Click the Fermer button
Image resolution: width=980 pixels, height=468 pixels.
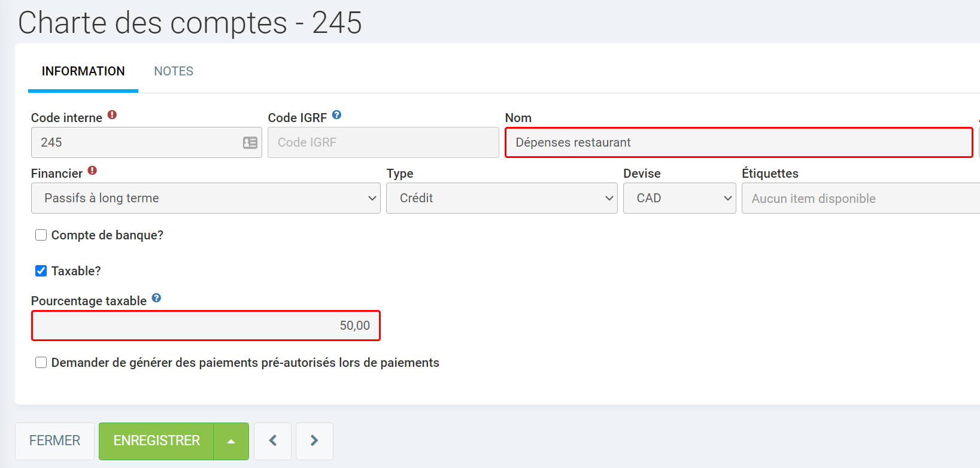(54, 441)
